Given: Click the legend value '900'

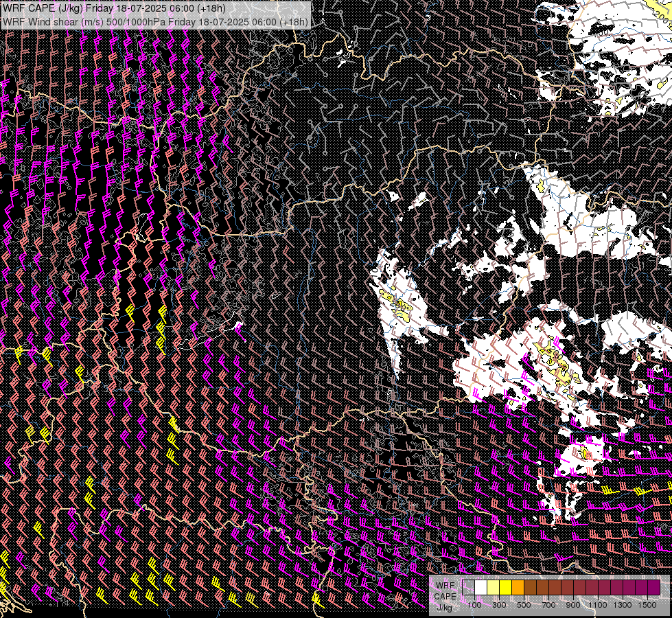Looking at the screenshot, I should pyautogui.click(x=573, y=605).
